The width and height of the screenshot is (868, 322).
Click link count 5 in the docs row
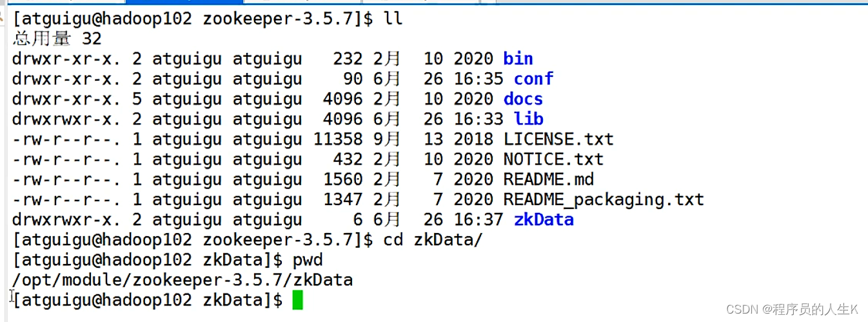tap(137, 99)
